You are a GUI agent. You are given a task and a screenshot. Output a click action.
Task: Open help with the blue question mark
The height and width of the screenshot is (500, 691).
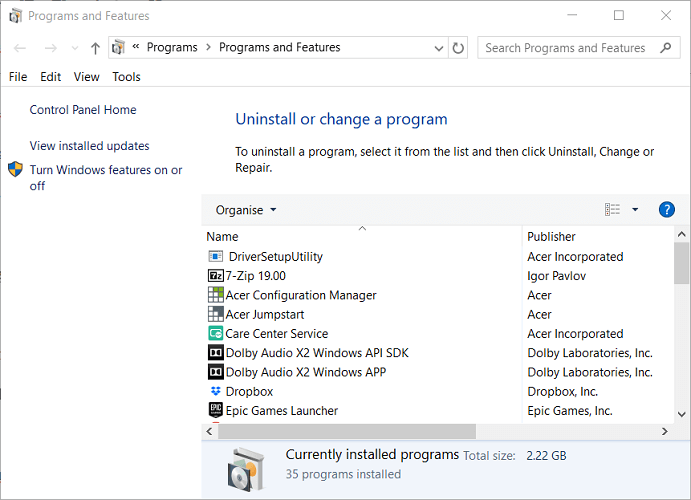(x=667, y=210)
